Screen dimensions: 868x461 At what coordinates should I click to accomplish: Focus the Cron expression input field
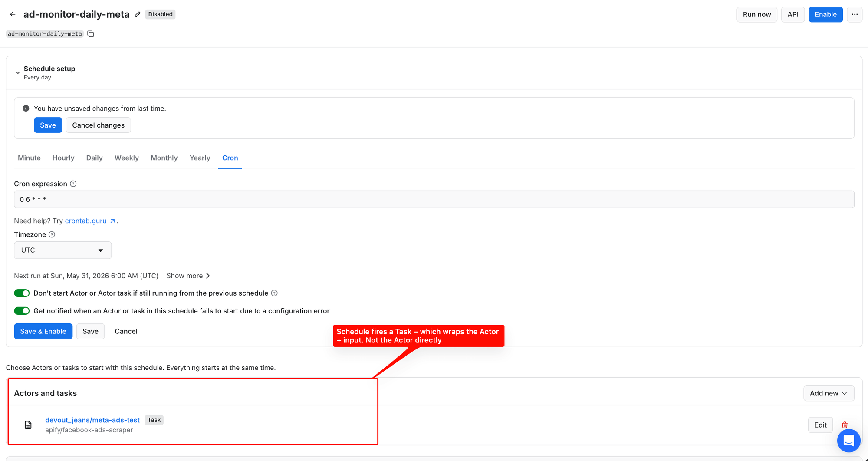(x=434, y=199)
